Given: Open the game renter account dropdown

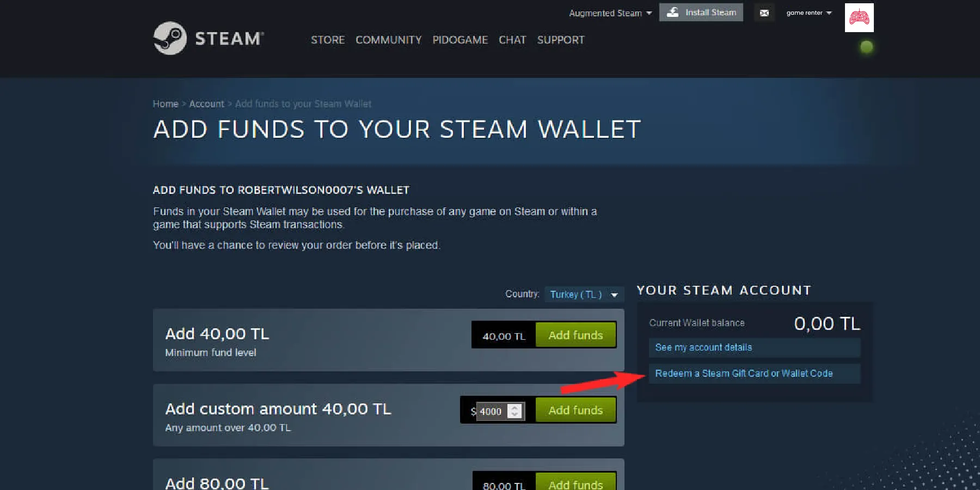Looking at the screenshot, I should pyautogui.click(x=809, y=13).
